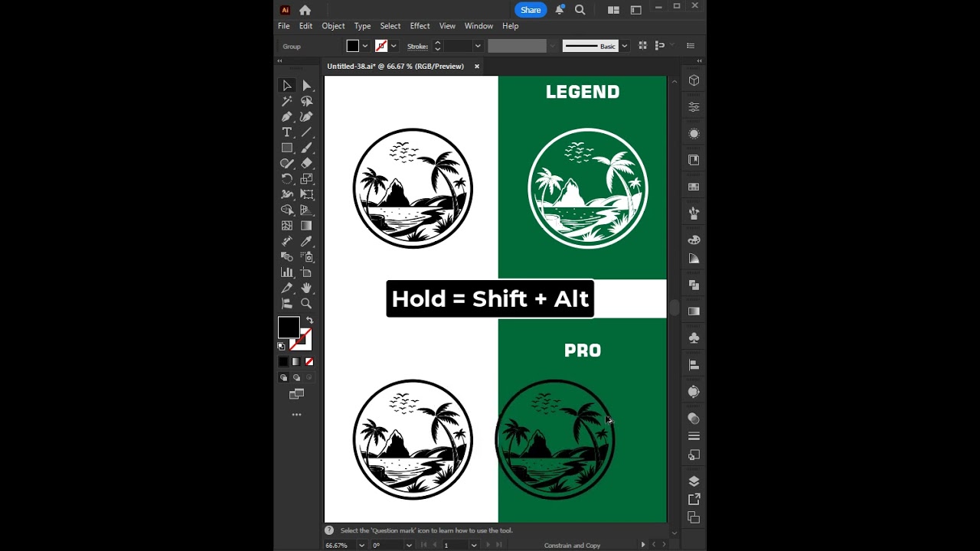Open the Object menu
Viewport: 980px width, 551px height.
[x=333, y=26]
